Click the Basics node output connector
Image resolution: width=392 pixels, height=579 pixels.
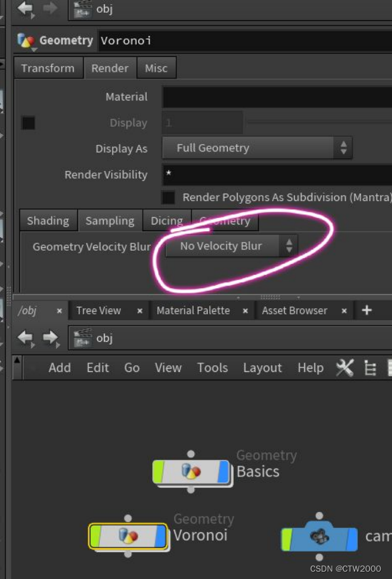191,490
